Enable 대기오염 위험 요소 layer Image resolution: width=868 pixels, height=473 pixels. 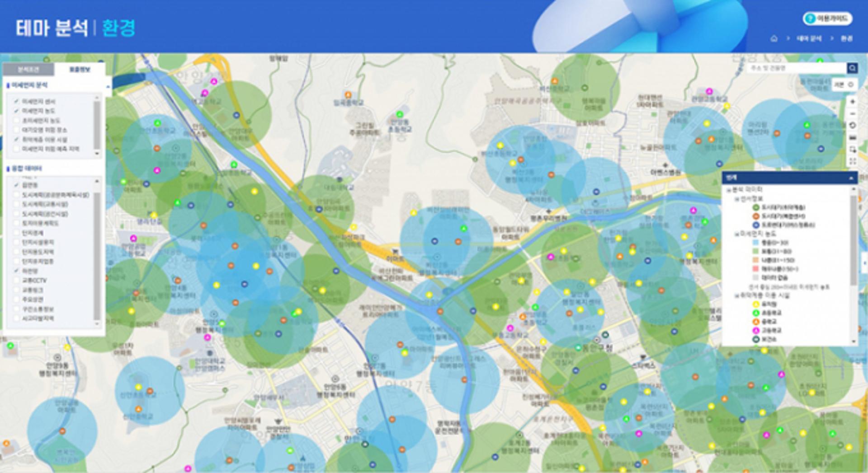pos(17,130)
